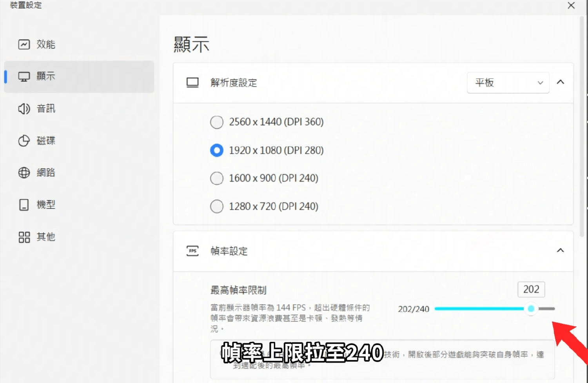588x383 pixels.
Task: Close the 裝置設定 dialog
Action: [571, 5]
